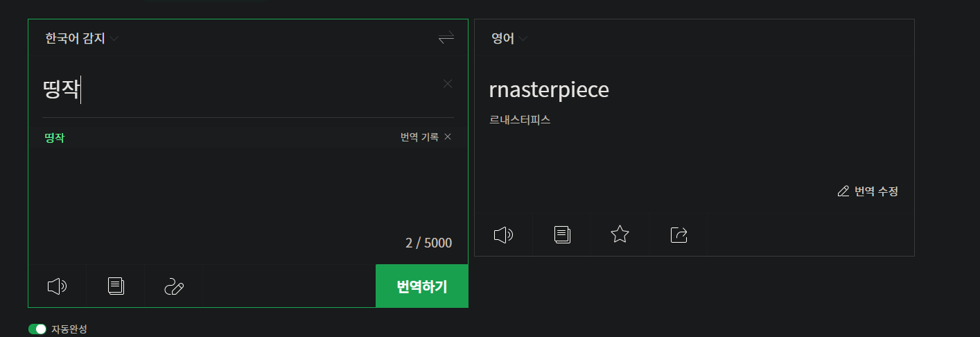Click the 르내스터피스 pronunciation text
This screenshot has height=337, width=980.
click(519, 120)
